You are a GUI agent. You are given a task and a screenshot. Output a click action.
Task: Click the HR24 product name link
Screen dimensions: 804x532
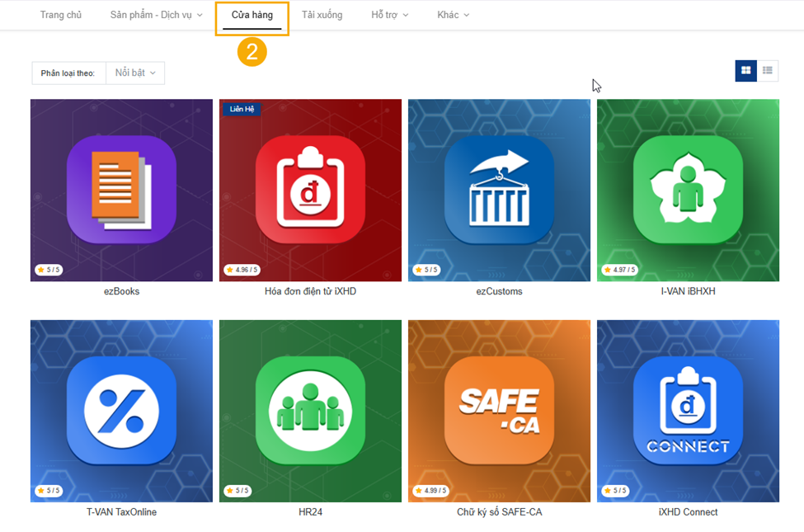(310, 512)
